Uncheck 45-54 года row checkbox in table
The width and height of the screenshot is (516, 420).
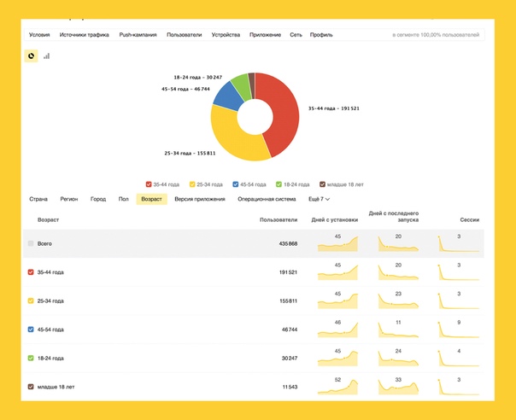click(x=31, y=330)
